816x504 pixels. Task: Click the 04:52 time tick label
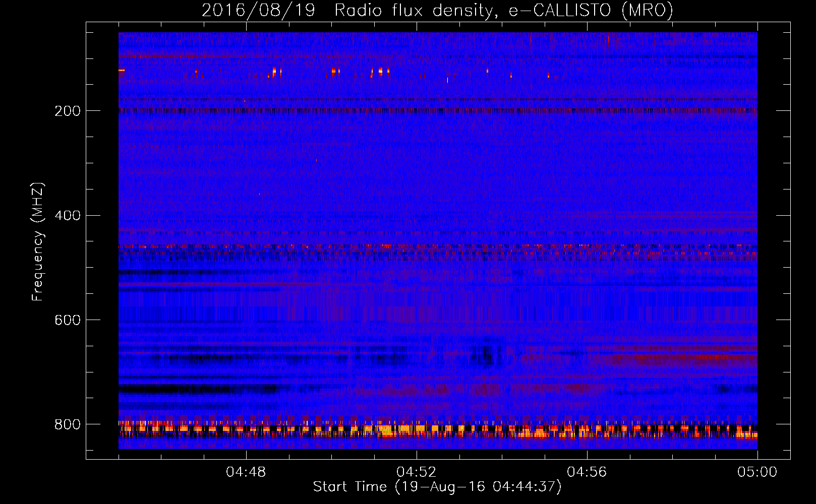click(x=416, y=472)
